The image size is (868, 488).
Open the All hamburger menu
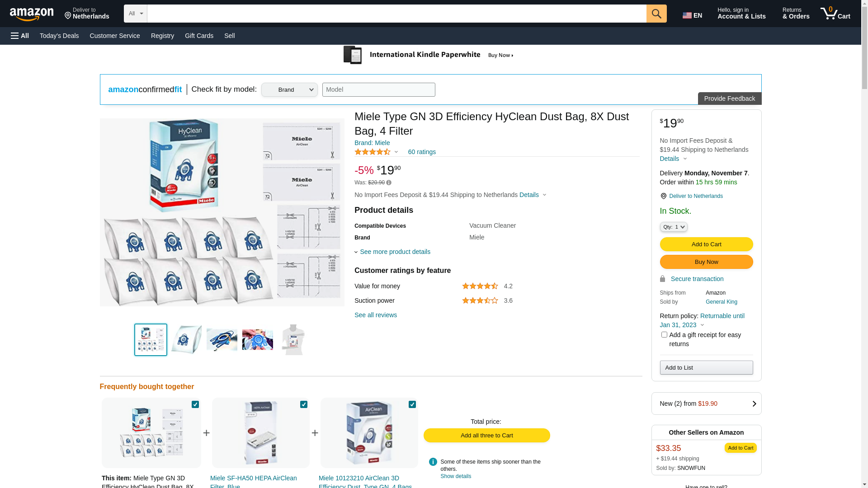click(20, 36)
